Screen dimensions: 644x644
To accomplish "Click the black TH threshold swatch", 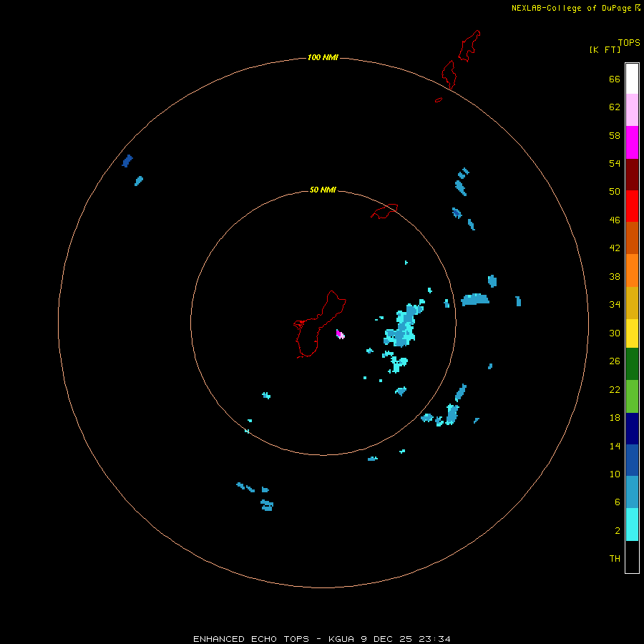I will [x=632, y=557].
